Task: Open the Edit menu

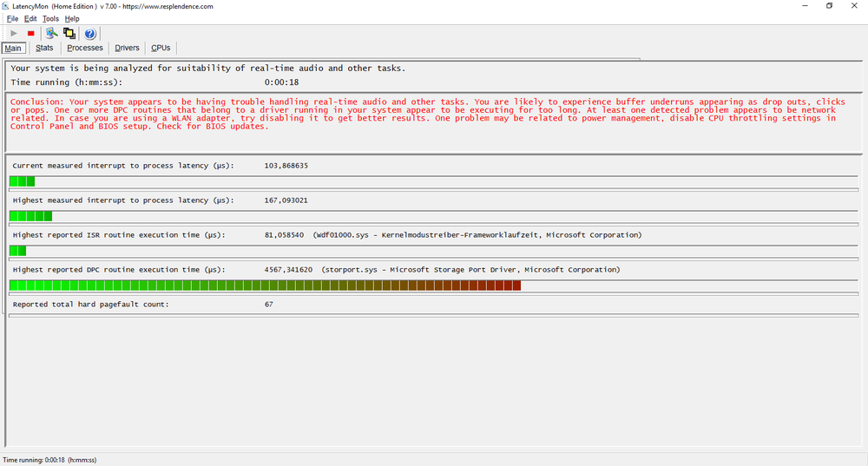Action: tap(30, 18)
